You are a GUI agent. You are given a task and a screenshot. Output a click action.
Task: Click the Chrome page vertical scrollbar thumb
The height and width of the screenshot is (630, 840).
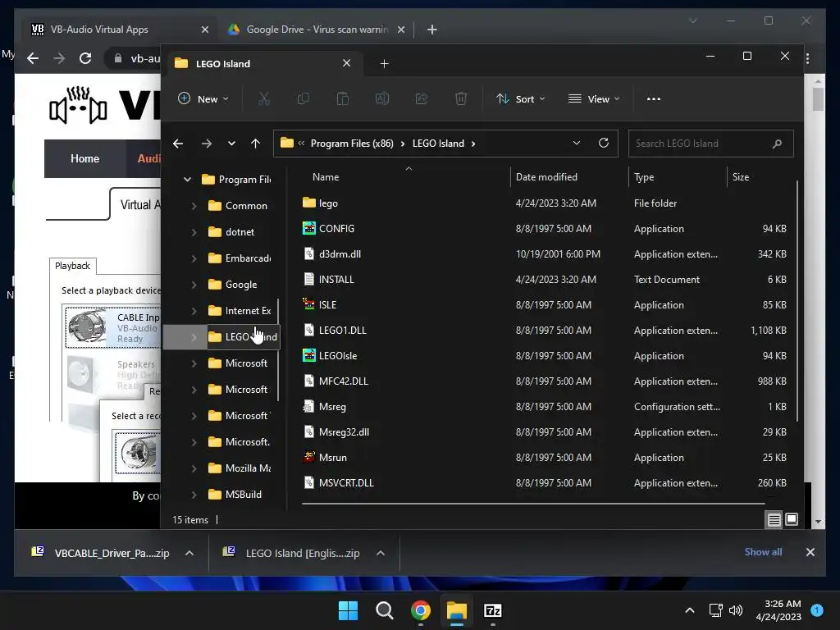click(818, 99)
